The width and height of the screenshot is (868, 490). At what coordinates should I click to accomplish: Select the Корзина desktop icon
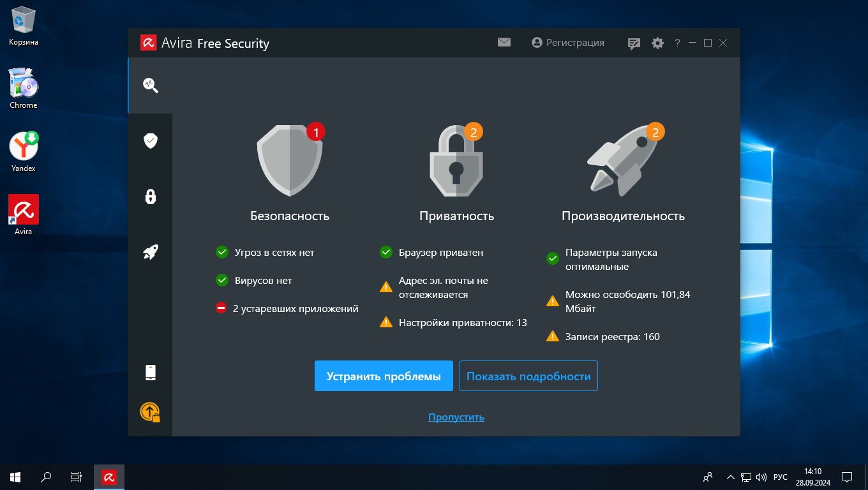[24, 26]
